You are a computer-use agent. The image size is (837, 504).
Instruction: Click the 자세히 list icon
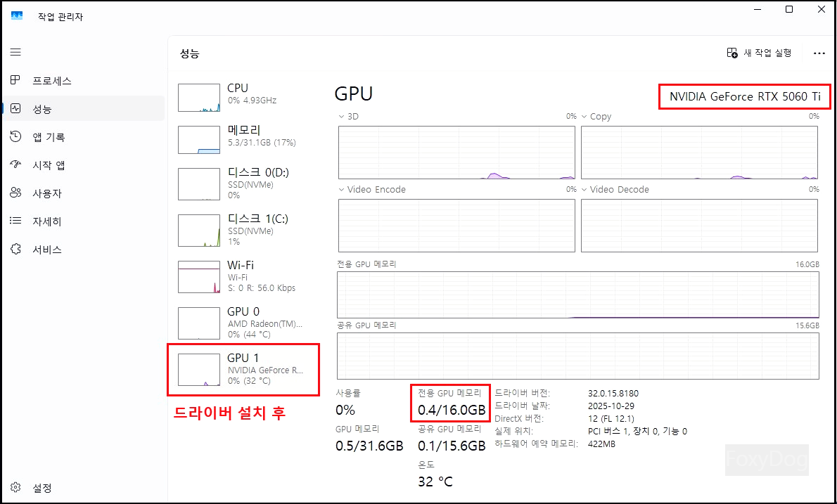coord(15,221)
